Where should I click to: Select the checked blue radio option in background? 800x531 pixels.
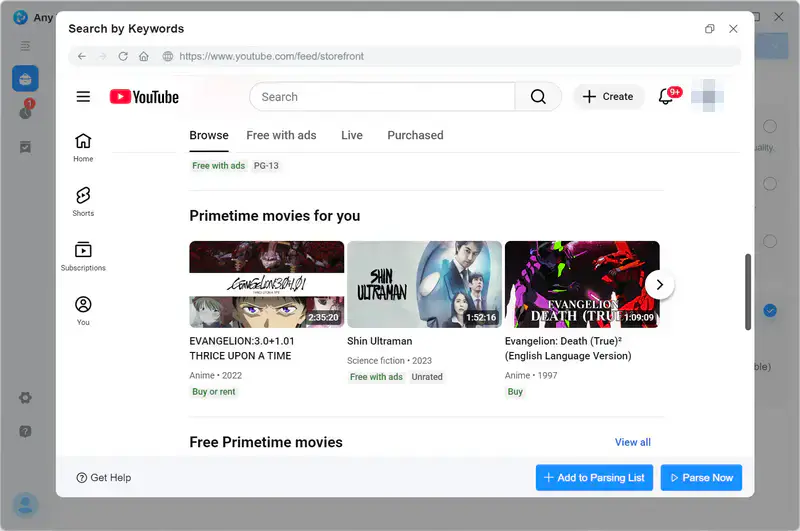(770, 310)
